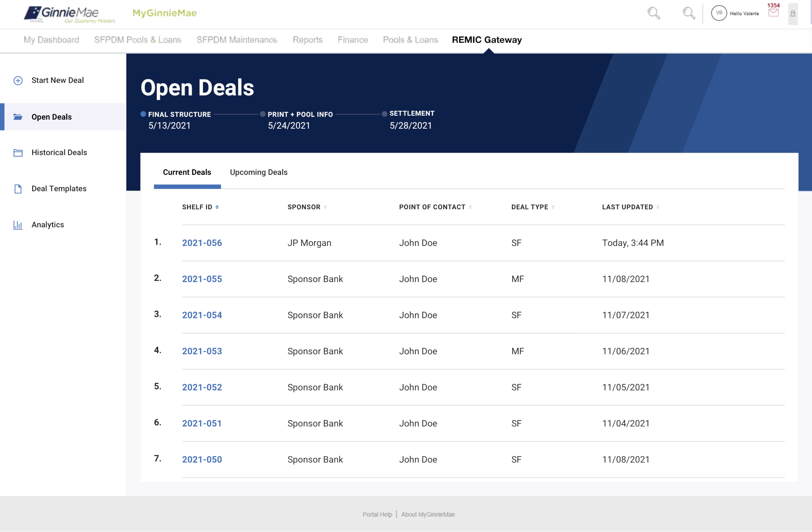Open deal 2021-052 link
The image size is (812, 532).
click(202, 388)
